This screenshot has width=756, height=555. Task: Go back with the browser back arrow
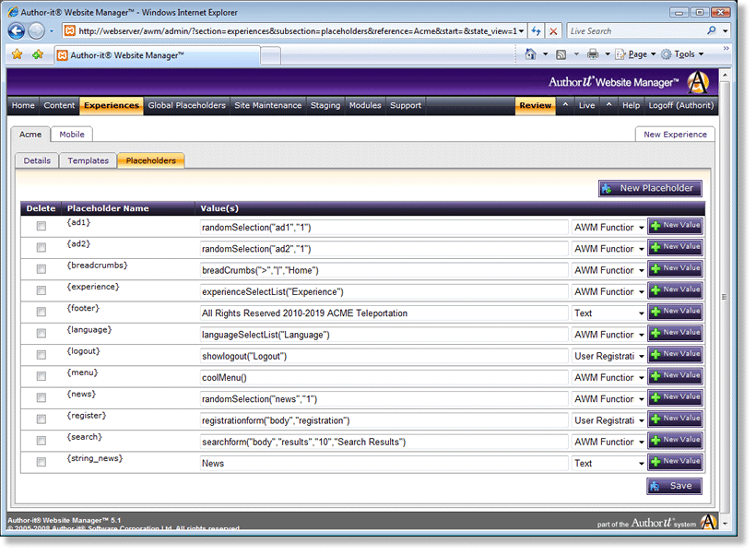[x=16, y=31]
